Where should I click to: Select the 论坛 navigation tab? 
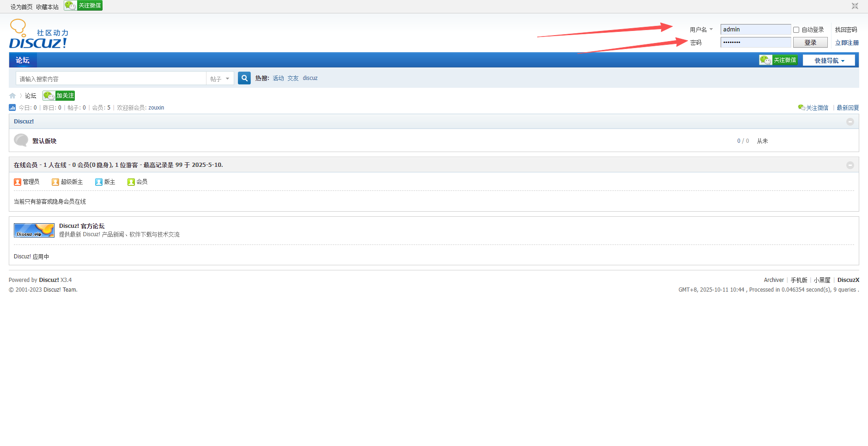pyautogui.click(x=23, y=60)
